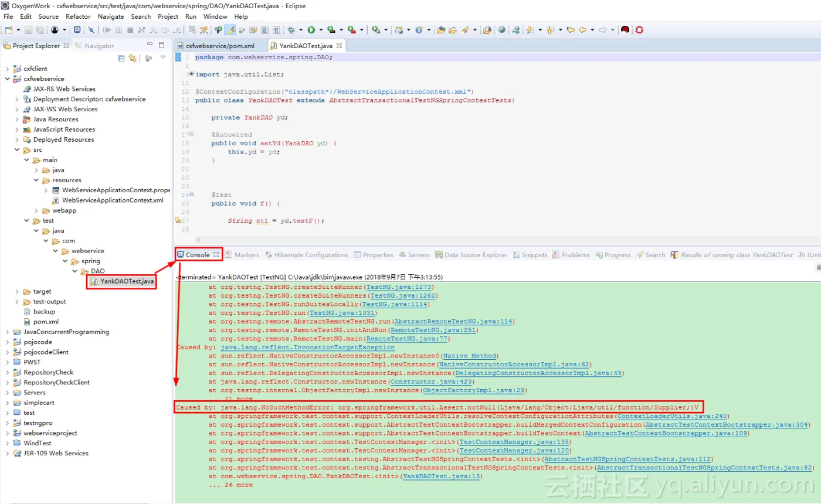This screenshot has width=821, height=504.
Task: Click Collapse All in Project Explorer
Action: (121, 58)
